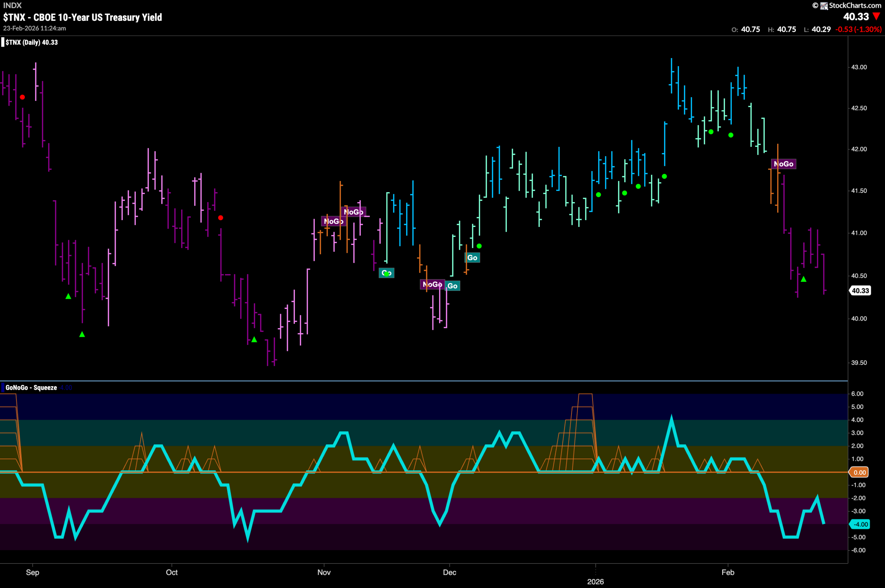Click the Open value 40.75
Viewport: 885px width, 588px height.
(x=751, y=29)
